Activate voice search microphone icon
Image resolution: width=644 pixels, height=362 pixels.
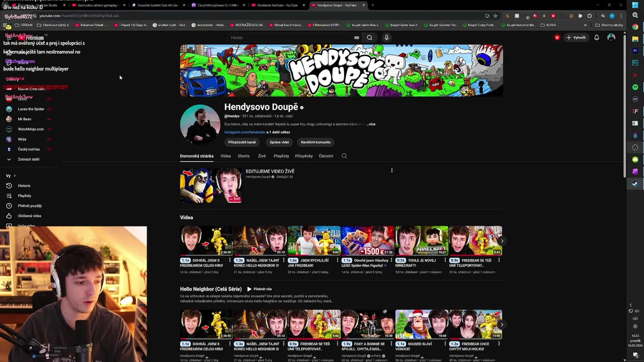click(x=386, y=37)
